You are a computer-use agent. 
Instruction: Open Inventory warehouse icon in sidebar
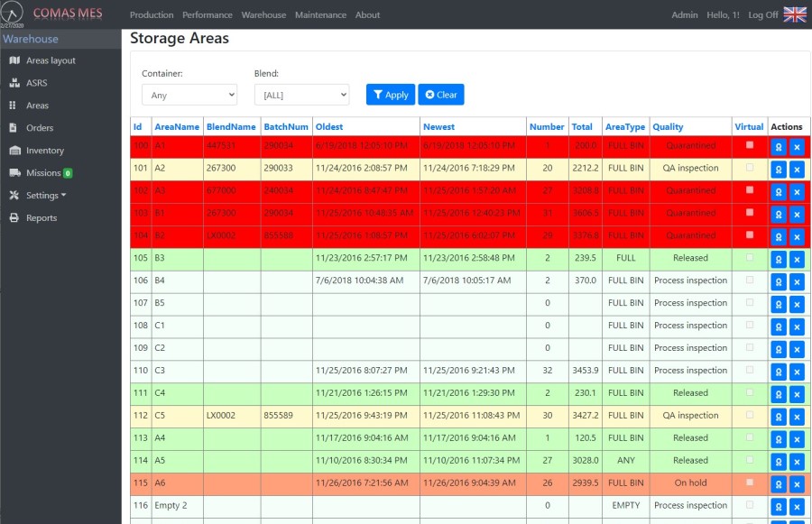pos(14,151)
